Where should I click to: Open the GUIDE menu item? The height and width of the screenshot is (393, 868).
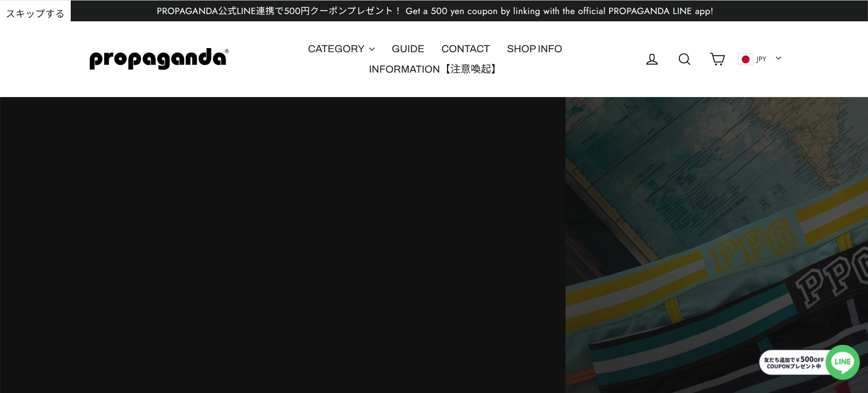(x=408, y=49)
